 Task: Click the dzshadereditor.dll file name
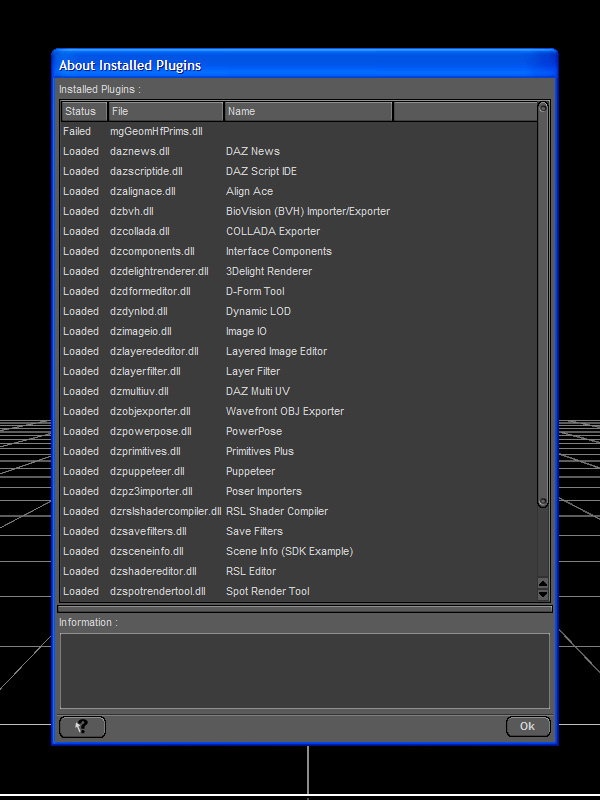153,571
